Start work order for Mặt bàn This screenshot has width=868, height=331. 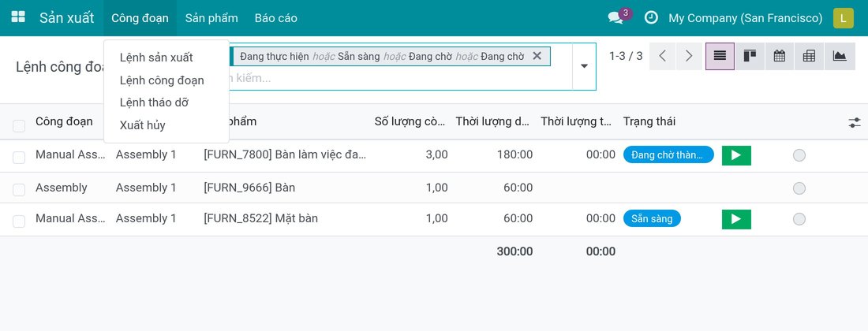click(736, 219)
